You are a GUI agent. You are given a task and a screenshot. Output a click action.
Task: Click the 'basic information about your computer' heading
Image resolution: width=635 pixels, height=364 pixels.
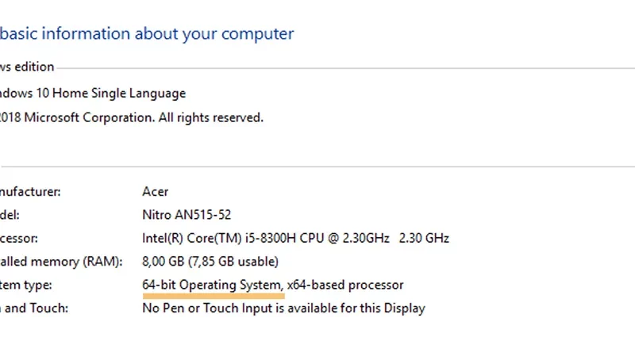click(147, 33)
